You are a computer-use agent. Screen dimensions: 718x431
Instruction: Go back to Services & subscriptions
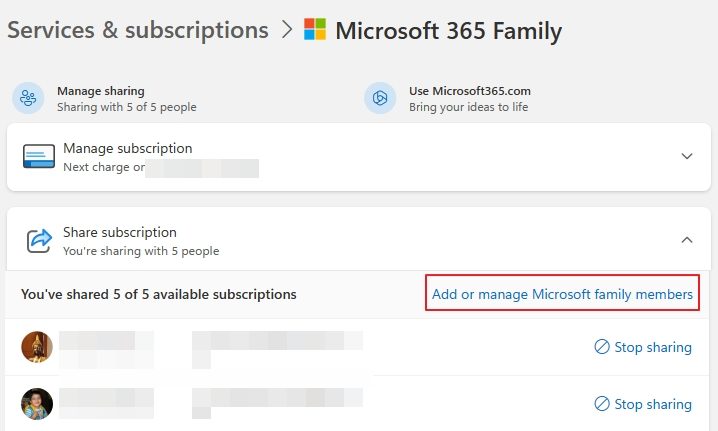(138, 30)
